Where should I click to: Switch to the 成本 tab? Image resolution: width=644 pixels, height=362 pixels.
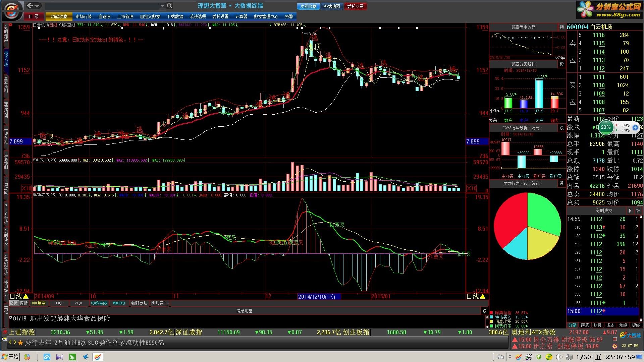coord(610,325)
